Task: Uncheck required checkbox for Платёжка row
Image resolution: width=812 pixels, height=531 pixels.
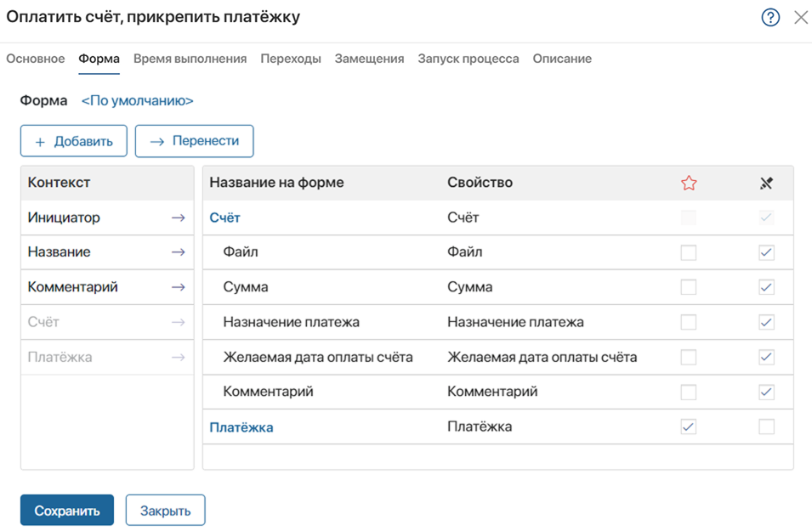Action: point(688,427)
